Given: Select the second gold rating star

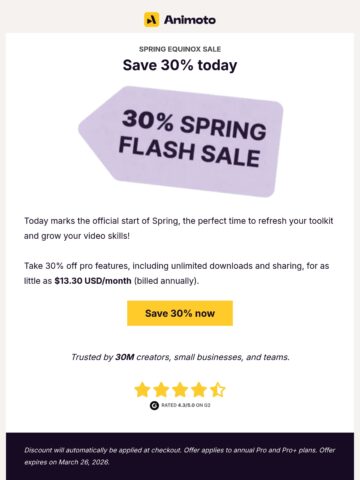Looking at the screenshot, I should (161, 390).
